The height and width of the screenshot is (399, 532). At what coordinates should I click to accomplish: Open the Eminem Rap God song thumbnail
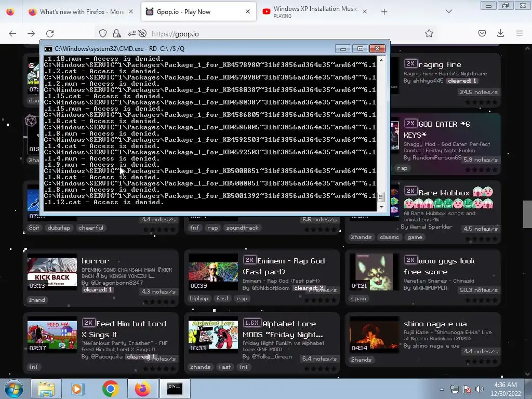(x=213, y=272)
